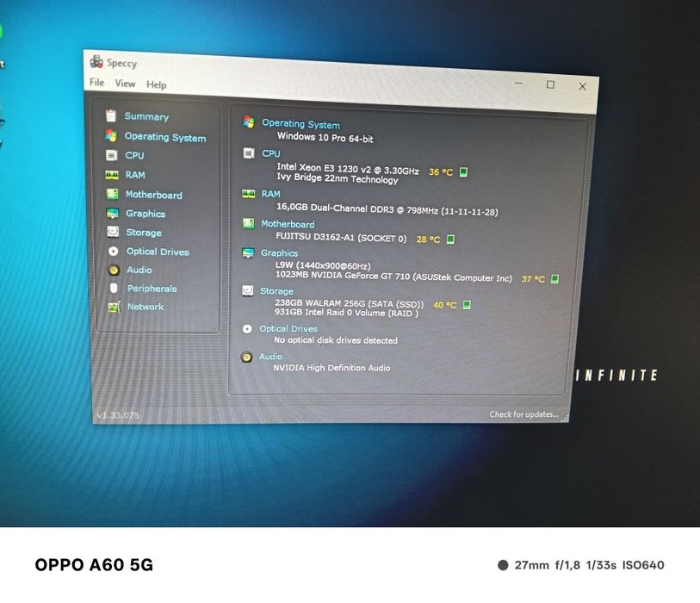
Task: Click the summary panel CPU icon
Action: click(249, 153)
